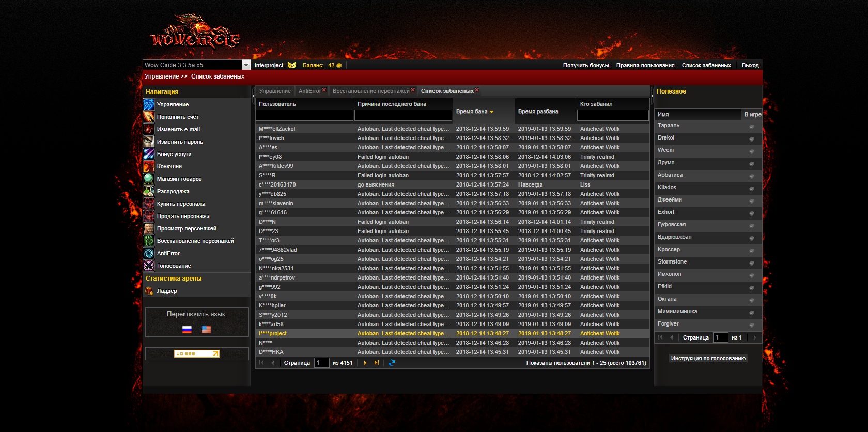Open the Wow Circle 3.3.5a x5 realm dropdown
This screenshot has width=868, height=432.
246,65
